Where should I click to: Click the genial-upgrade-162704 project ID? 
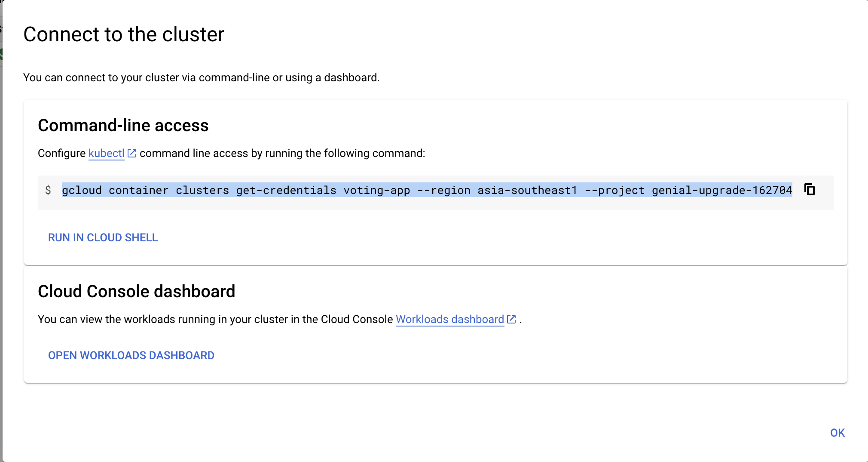click(x=722, y=190)
